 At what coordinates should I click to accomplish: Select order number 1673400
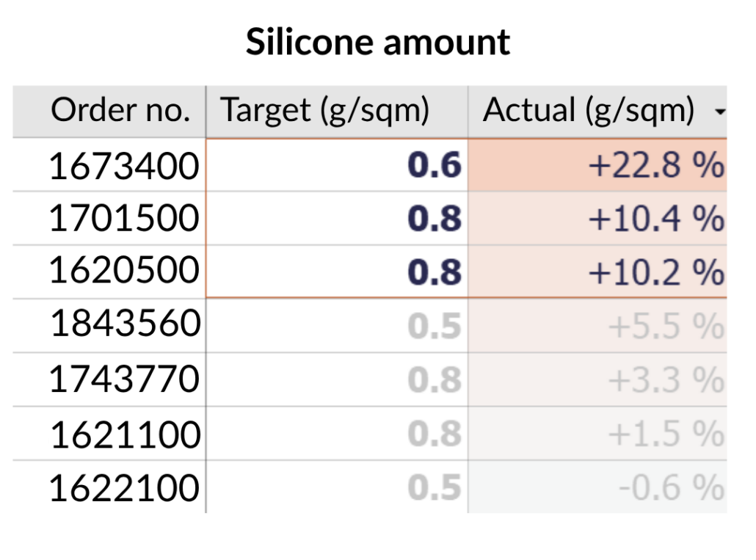[123, 166]
